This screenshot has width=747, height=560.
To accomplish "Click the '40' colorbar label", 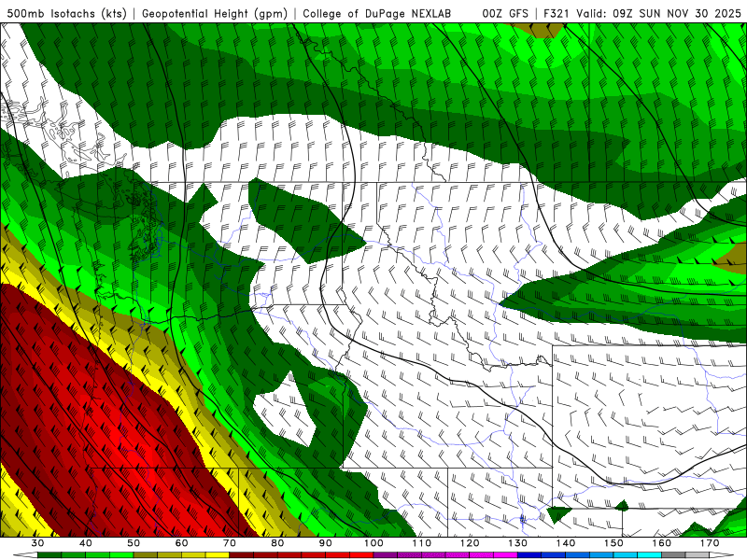I will 86,543.
